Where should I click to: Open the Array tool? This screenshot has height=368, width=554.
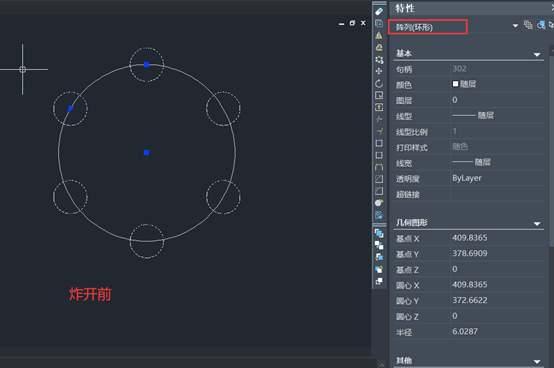click(379, 59)
